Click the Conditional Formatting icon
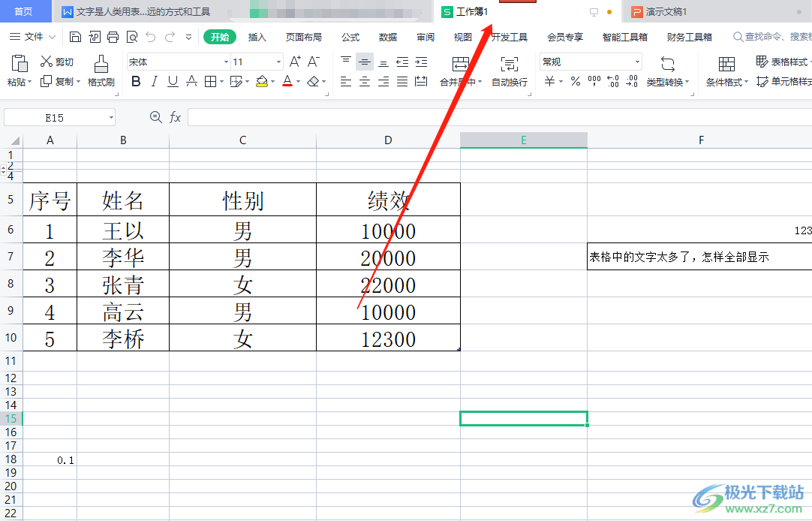The image size is (812, 521). [726, 65]
